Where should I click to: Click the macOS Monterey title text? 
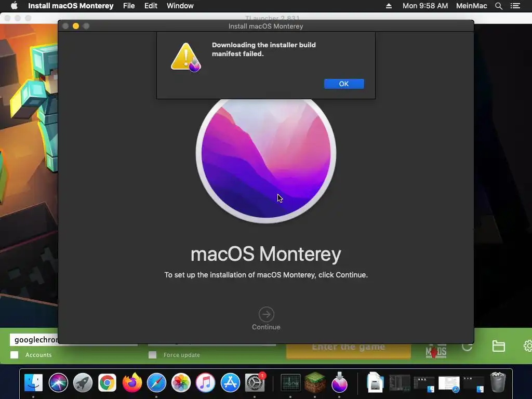point(265,254)
